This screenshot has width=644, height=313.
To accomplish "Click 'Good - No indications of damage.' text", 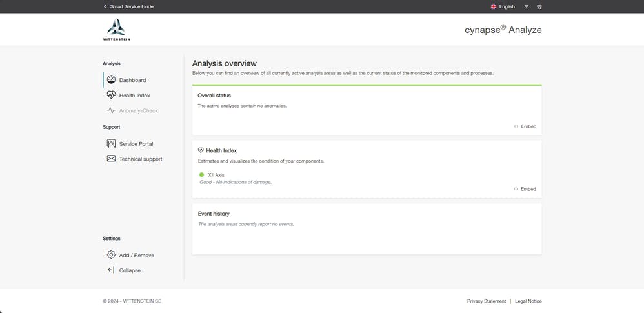I will point(236,181).
